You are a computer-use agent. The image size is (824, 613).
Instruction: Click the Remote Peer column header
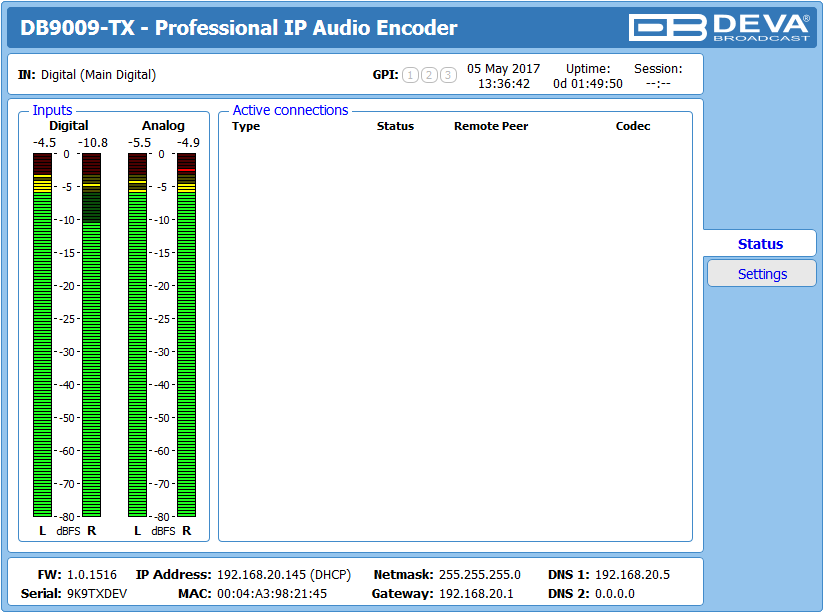point(491,126)
